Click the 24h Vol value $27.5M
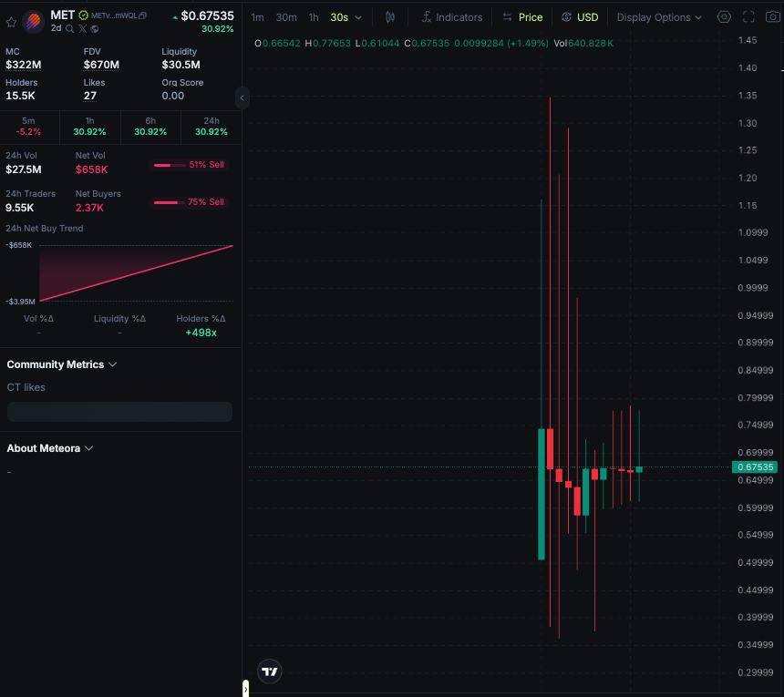 coord(24,169)
